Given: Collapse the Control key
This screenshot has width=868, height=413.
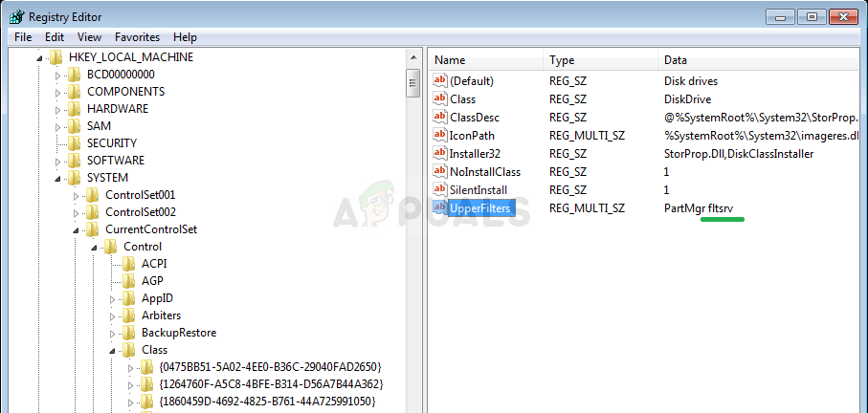Looking at the screenshot, I should (94, 248).
